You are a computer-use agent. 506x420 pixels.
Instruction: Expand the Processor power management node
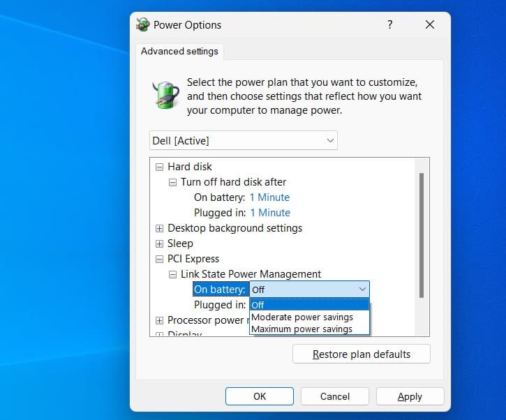coord(160,320)
